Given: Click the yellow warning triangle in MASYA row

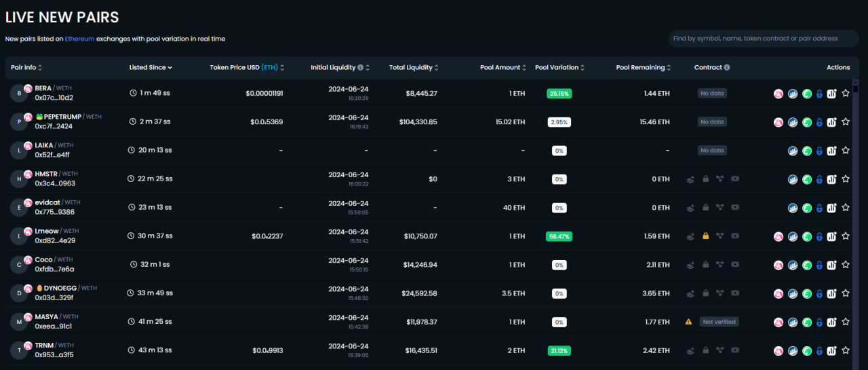Looking at the screenshot, I should [689, 322].
